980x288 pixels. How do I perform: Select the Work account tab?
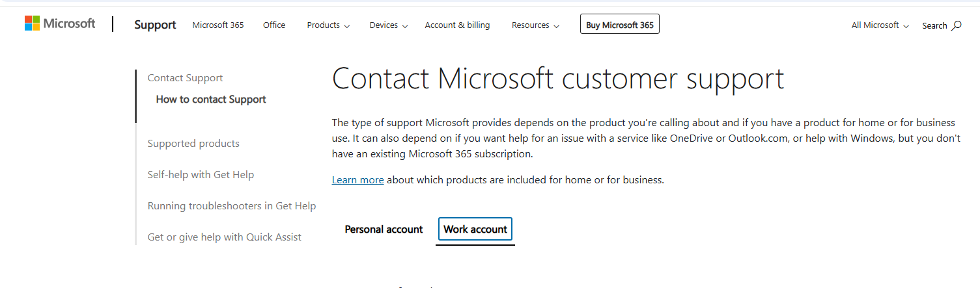click(x=475, y=229)
